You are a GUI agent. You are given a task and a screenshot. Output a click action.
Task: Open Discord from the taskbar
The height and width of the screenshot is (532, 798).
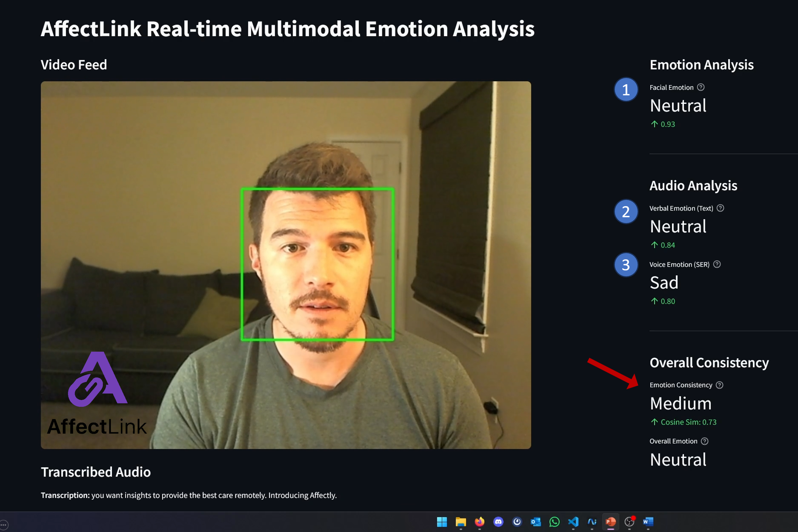click(498, 522)
